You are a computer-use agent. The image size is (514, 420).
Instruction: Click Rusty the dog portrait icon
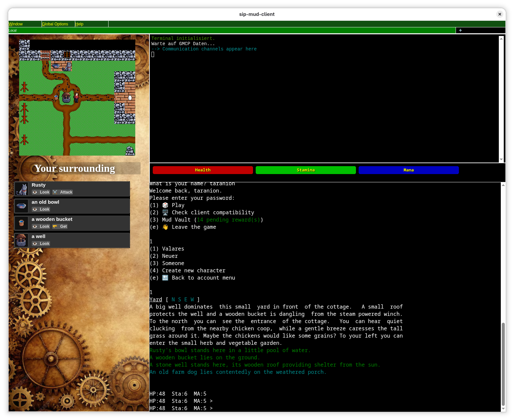[x=21, y=189]
